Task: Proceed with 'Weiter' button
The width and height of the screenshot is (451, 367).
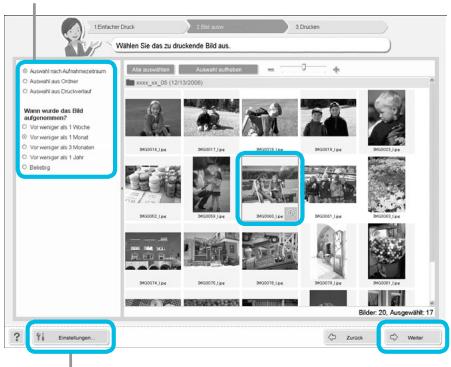Action: pos(413,337)
